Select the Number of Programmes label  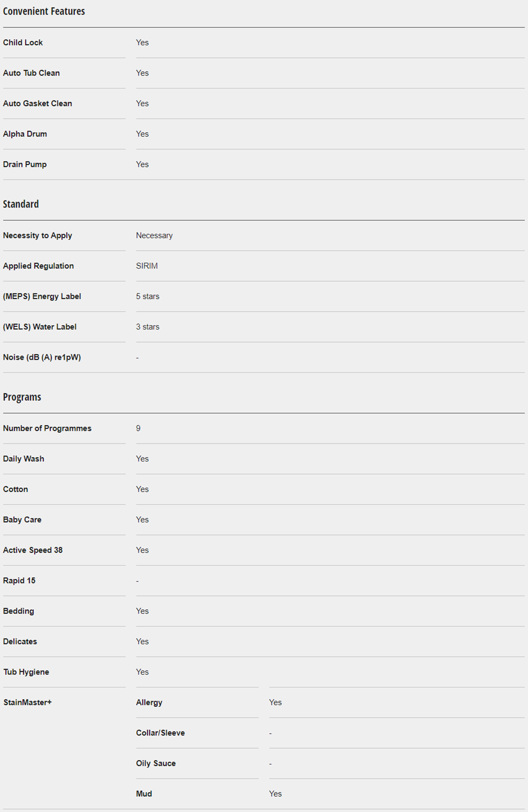[47, 429]
